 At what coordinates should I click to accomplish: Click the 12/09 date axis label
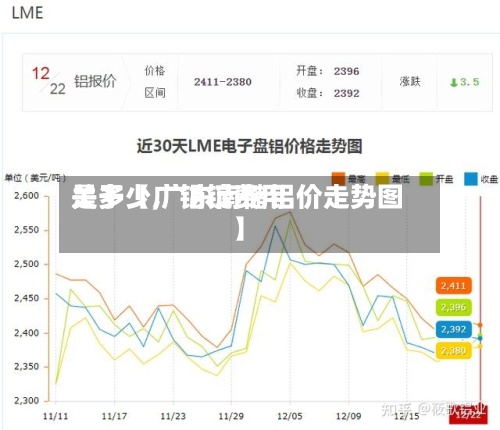(x=349, y=416)
